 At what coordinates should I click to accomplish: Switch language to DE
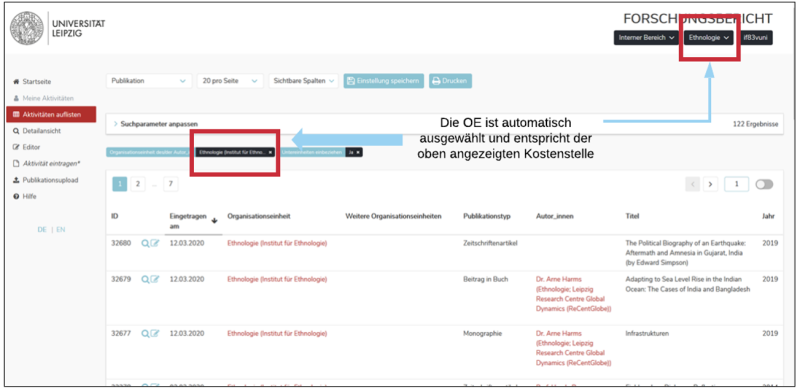tap(42, 230)
